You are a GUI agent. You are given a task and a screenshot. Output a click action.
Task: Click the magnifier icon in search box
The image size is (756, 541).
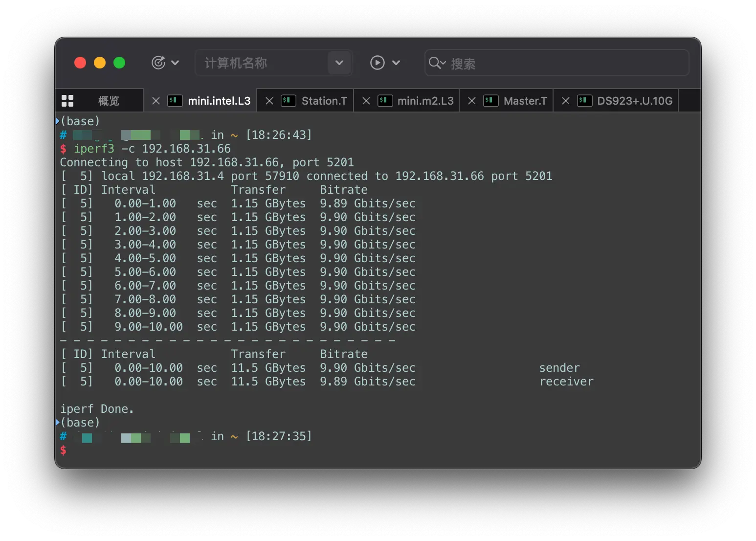coord(435,63)
